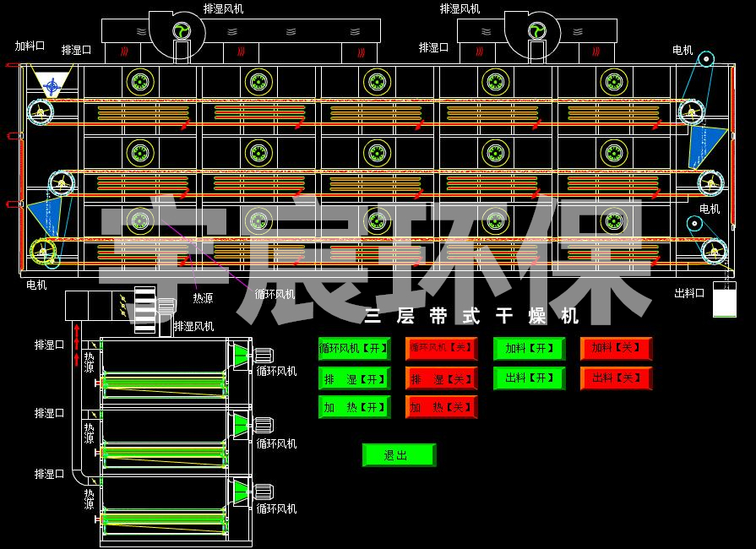Turn on circulation fan with 循环风机【开】
This screenshot has width=756, height=549.
354,348
